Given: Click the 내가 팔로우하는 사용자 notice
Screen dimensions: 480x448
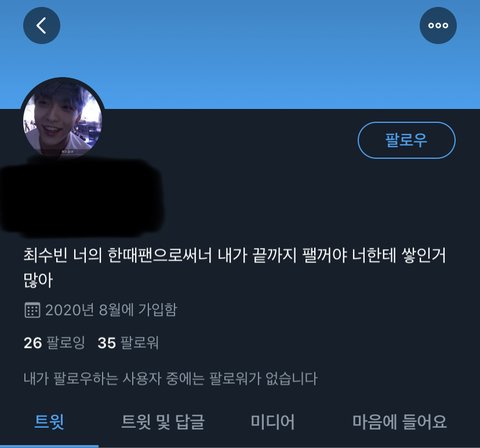Looking at the screenshot, I should (170, 379).
